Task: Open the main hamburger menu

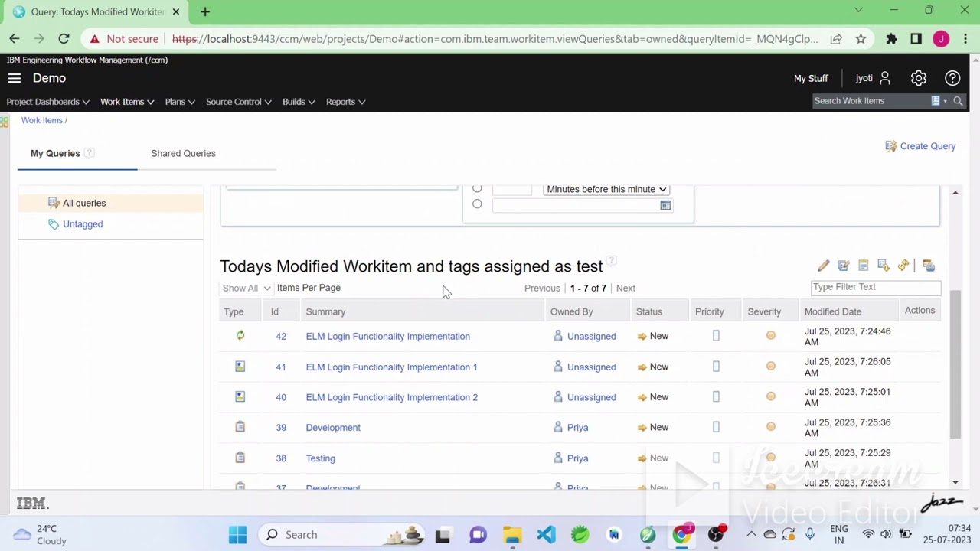Action: 14,78
